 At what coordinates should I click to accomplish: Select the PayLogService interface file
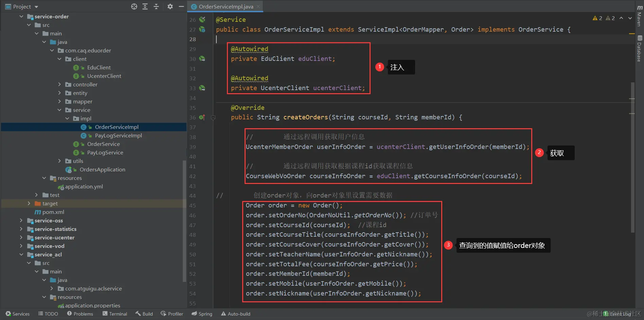105,152
